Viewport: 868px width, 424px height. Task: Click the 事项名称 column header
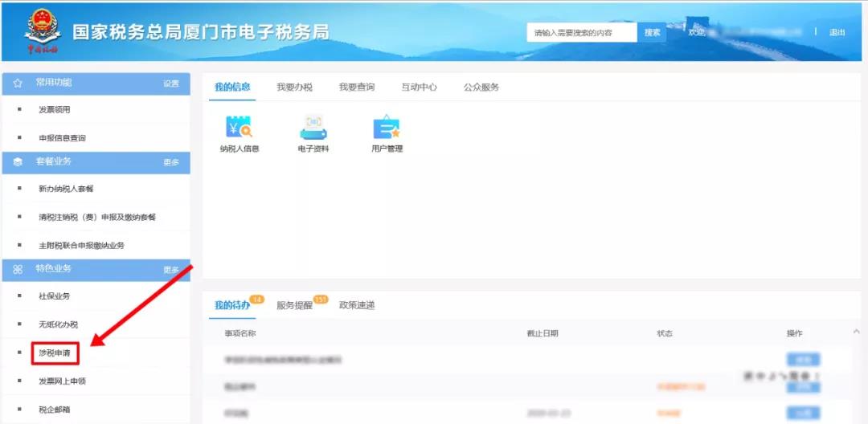[240, 333]
